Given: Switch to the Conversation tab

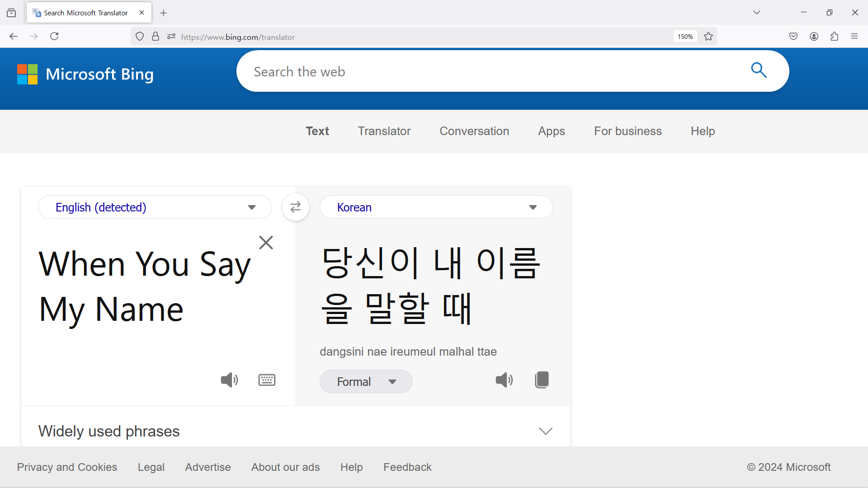Looking at the screenshot, I should (x=474, y=131).
